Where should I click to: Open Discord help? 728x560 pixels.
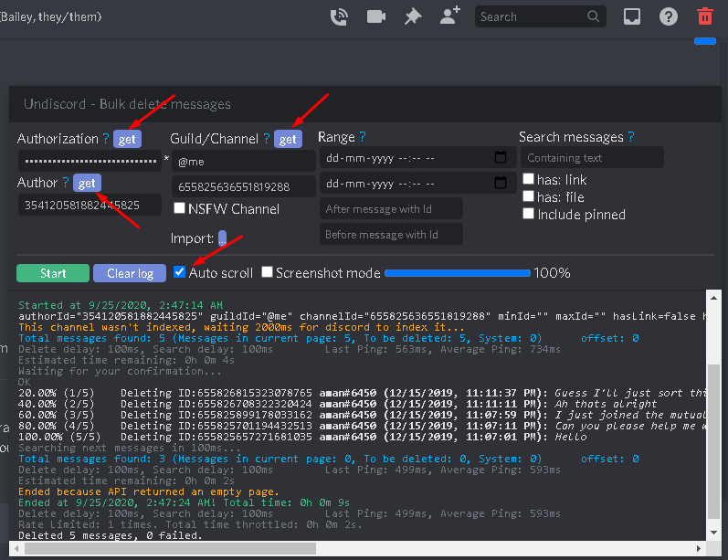tap(669, 16)
